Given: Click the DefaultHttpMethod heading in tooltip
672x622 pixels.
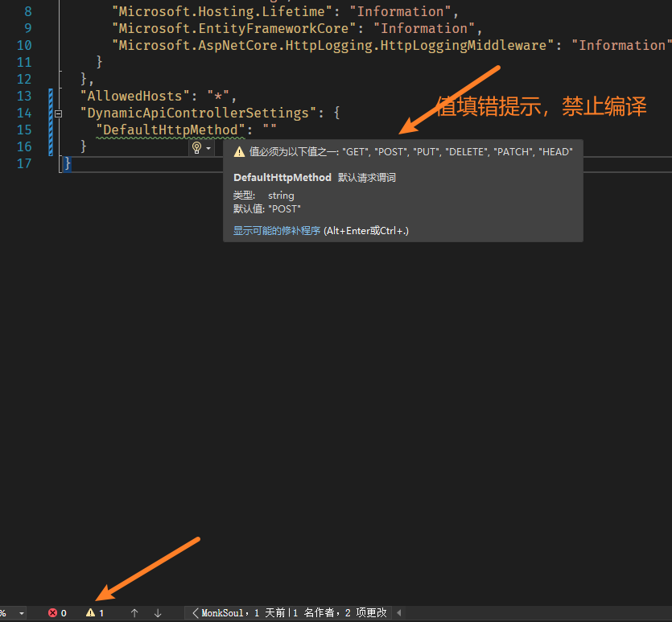Looking at the screenshot, I should 282,177.
